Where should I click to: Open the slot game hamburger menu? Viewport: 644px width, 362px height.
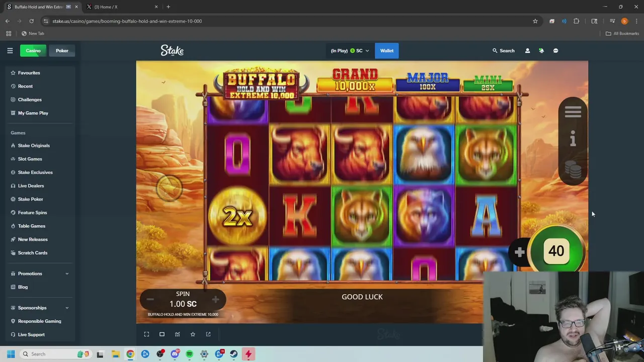pyautogui.click(x=573, y=112)
